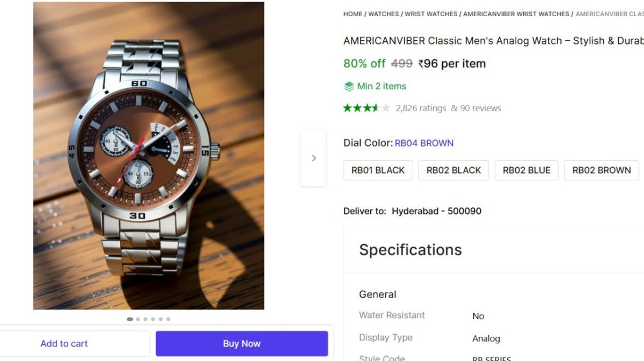Image resolution: width=644 pixels, height=361 pixels.
Task: Pick the RB02 BROWN dial color
Action: pos(601,170)
